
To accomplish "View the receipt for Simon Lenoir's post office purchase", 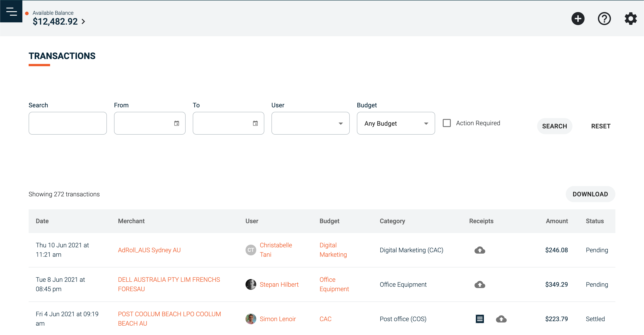I will coord(480,319).
